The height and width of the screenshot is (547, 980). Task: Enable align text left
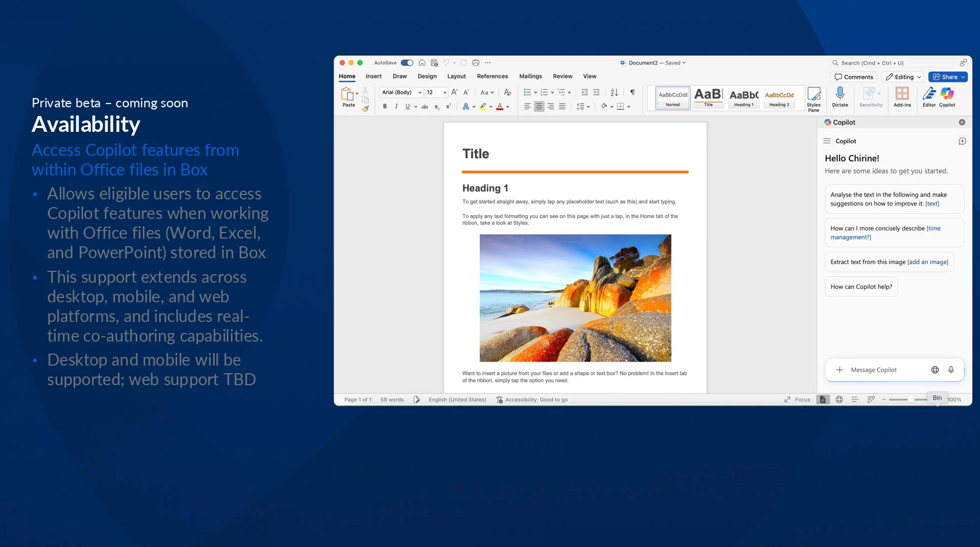[527, 107]
